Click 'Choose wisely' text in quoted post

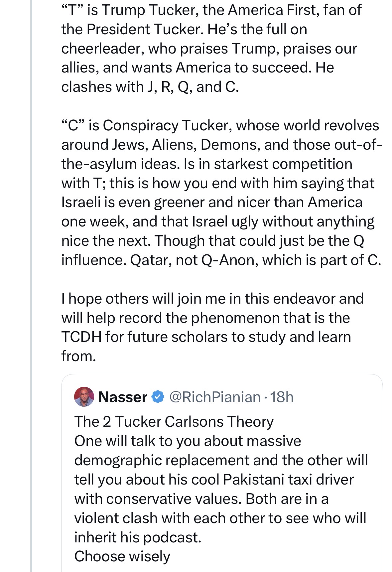pyautogui.click(x=122, y=556)
